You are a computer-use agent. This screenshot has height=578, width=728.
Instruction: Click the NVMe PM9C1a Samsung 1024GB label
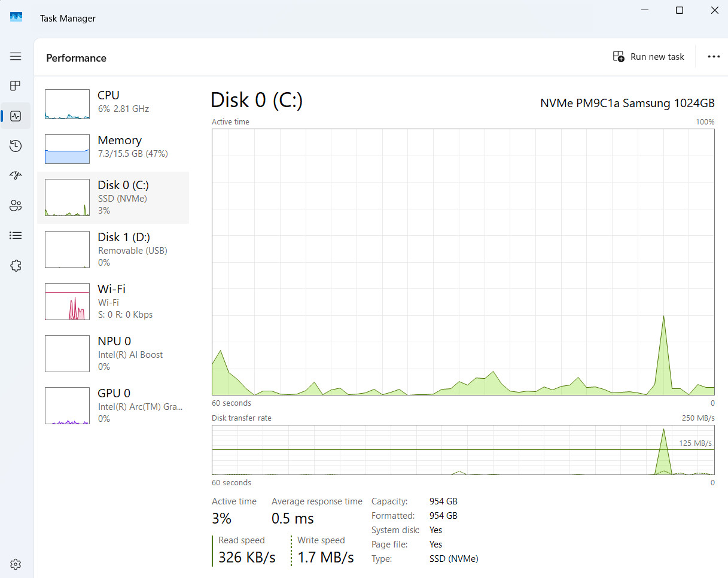628,103
